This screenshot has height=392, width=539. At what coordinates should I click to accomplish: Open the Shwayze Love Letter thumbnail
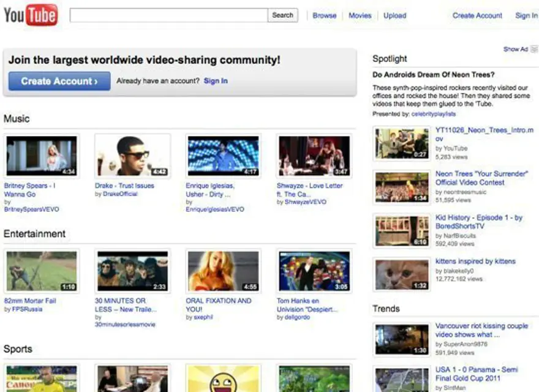click(x=314, y=156)
